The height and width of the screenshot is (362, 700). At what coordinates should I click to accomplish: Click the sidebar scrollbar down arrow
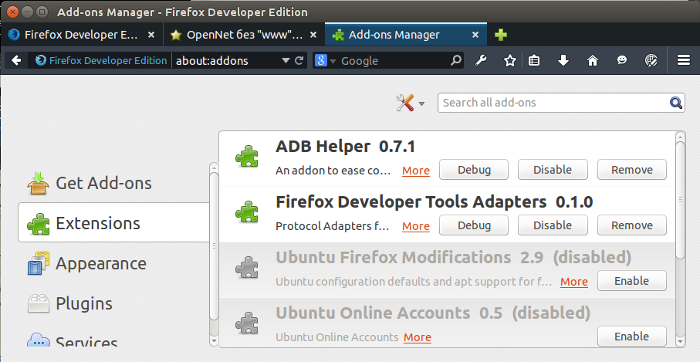click(214, 341)
